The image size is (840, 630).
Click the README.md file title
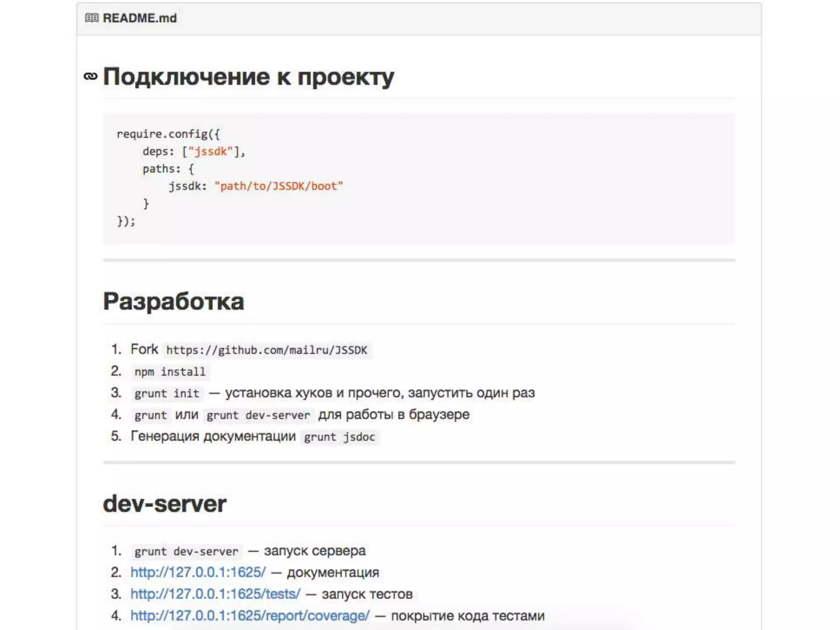(x=139, y=18)
